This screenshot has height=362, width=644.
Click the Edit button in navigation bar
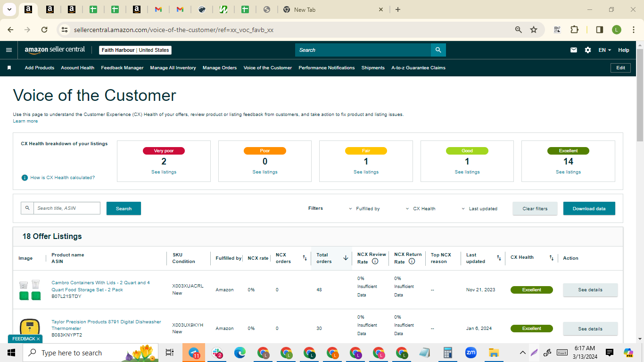pyautogui.click(x=621, y=68)
